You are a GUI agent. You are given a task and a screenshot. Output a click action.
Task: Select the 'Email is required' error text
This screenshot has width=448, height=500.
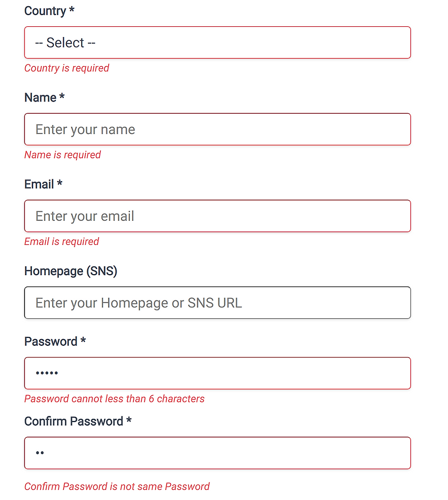click(x=62, y=242)
